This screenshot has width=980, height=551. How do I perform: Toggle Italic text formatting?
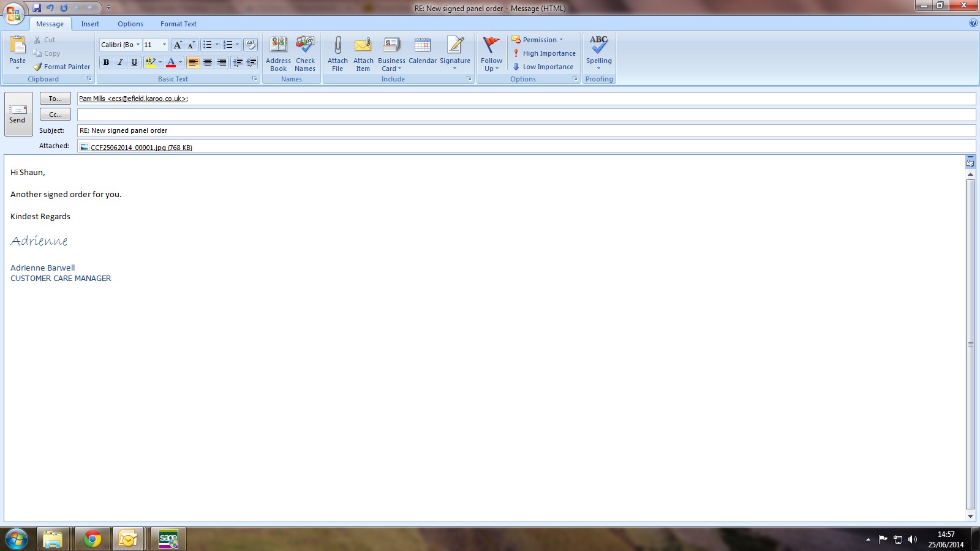coord(120,62)
